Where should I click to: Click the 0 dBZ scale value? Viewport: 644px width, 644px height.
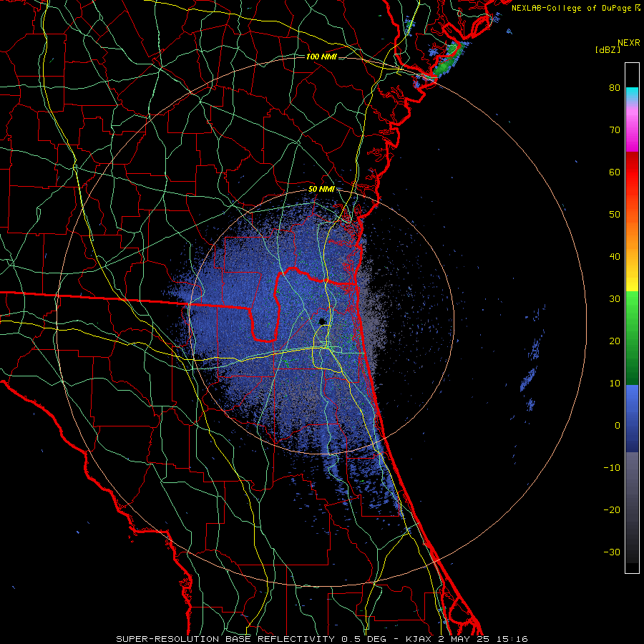(618, 426)
